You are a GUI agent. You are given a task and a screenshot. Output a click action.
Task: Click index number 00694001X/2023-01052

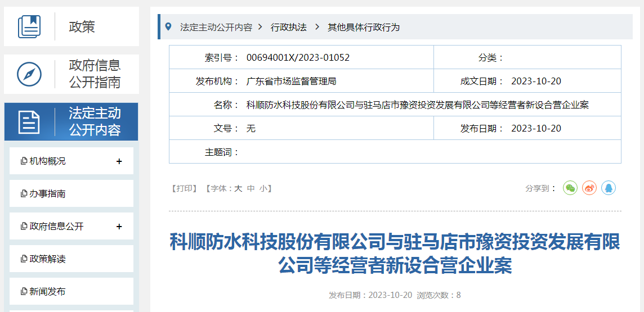[x=298, y=57]
